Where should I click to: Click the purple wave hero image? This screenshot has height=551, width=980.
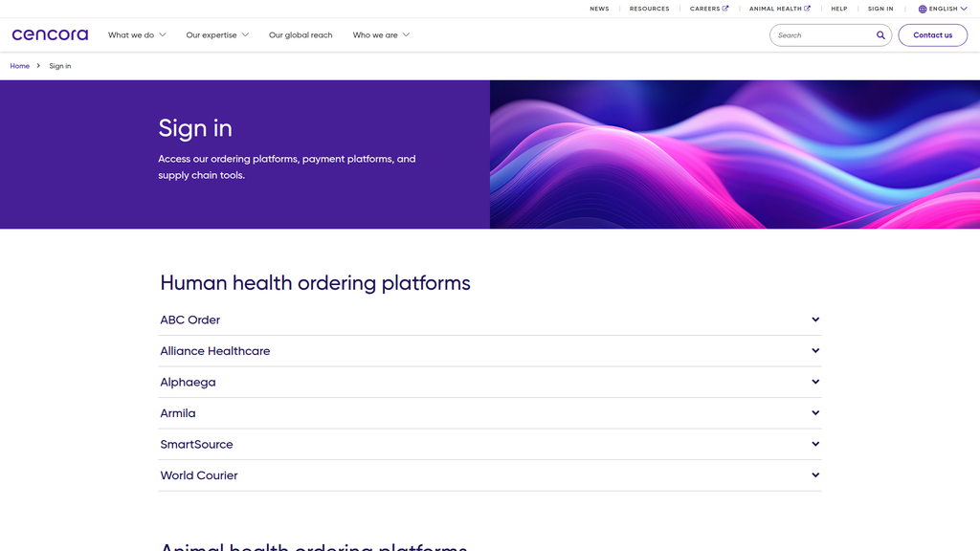(735, 154)
